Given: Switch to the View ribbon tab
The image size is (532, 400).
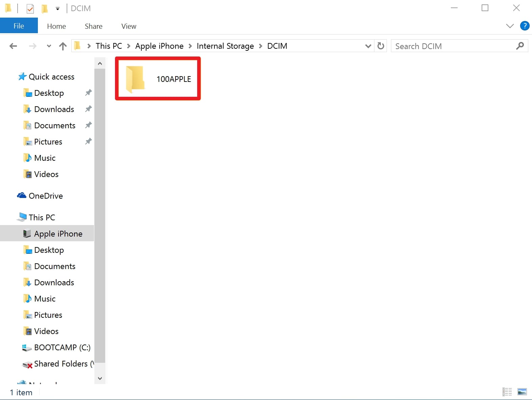Looking at the screenshot, I should (x=129, y=26).
